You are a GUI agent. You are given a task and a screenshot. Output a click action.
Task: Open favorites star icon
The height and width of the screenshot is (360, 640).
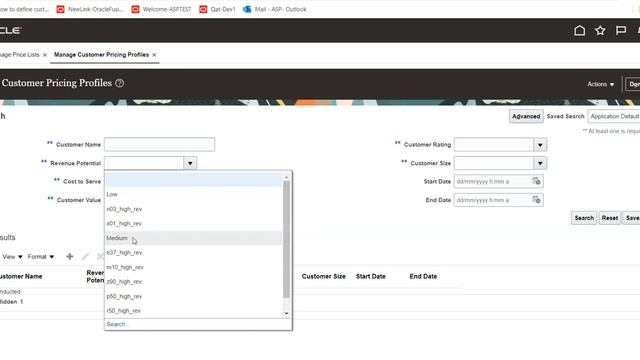(600, 30)
